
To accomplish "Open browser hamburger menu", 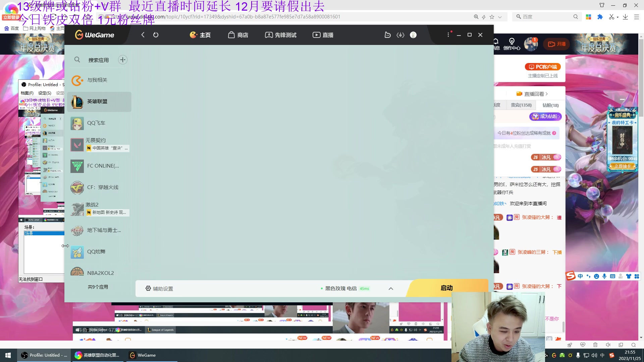I will pos(637,17).
